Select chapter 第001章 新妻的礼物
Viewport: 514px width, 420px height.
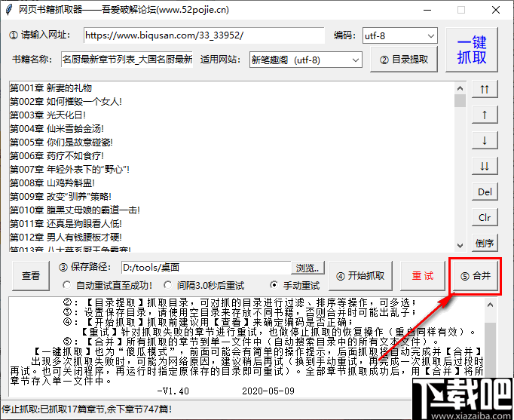50,88
